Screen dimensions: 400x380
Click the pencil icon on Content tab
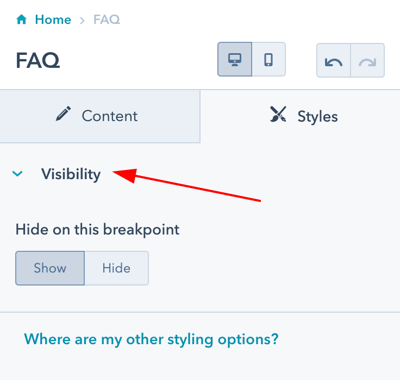pos(63,114)
